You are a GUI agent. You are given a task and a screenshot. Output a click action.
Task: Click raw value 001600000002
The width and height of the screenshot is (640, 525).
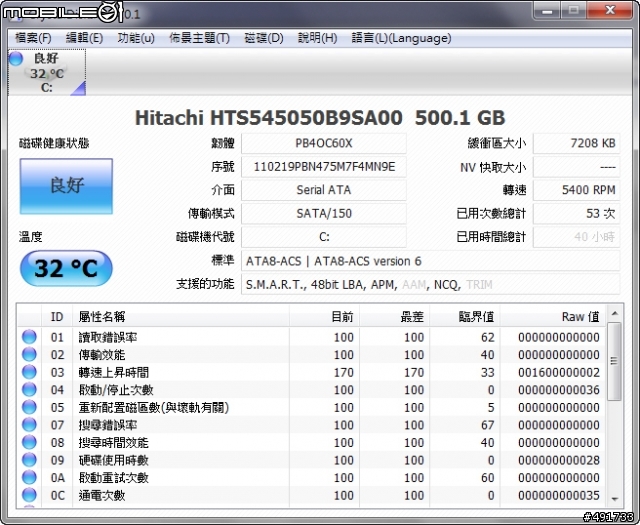point(559,372)
